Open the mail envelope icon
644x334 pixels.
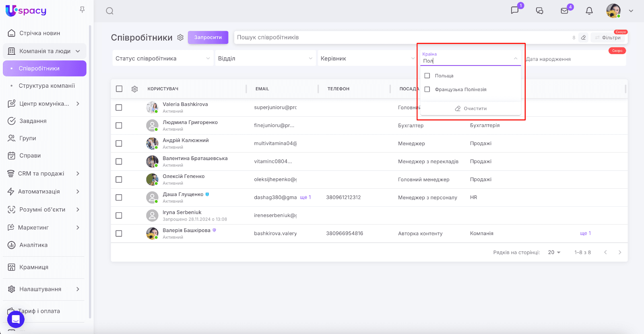click(564, 11)
